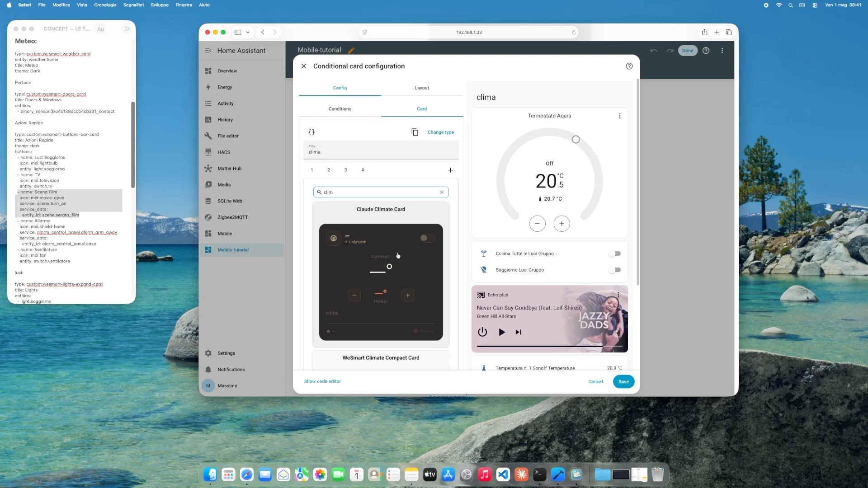Open History in sidebar
The width and height of the screenshot is (868, 488).
tap(242, 120)
